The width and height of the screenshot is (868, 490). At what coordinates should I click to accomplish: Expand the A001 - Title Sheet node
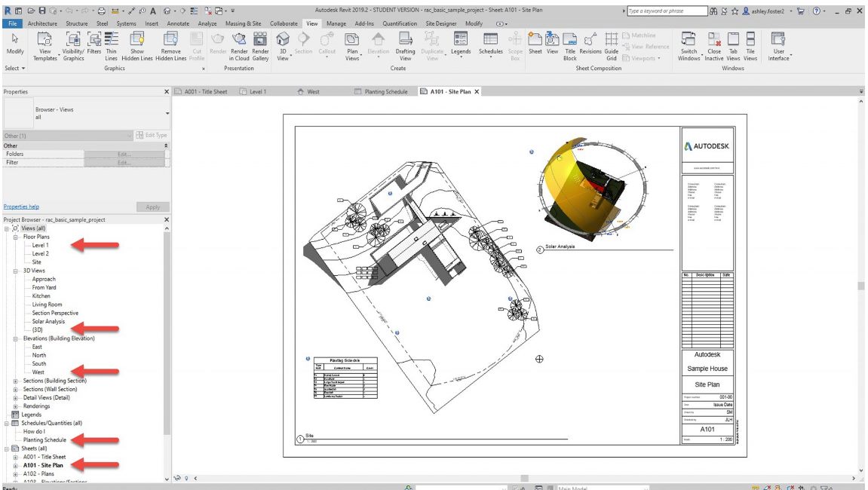(x=16, y=458)
